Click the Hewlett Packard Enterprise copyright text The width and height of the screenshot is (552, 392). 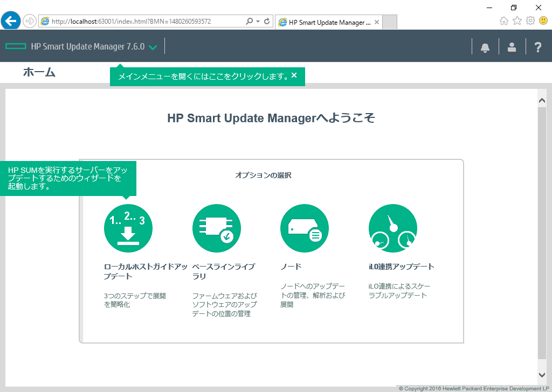[474, 388]
